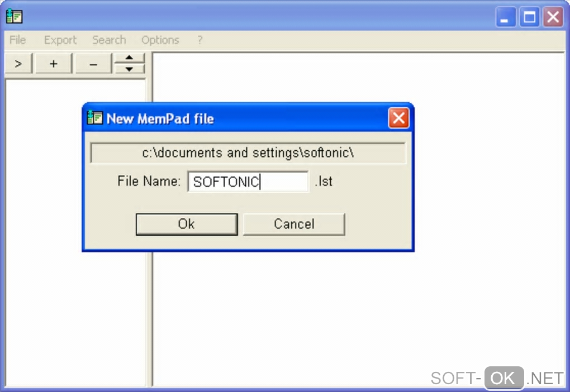Click the '+' add page toolbar button
570x392 pixels.
coord(54,64)
